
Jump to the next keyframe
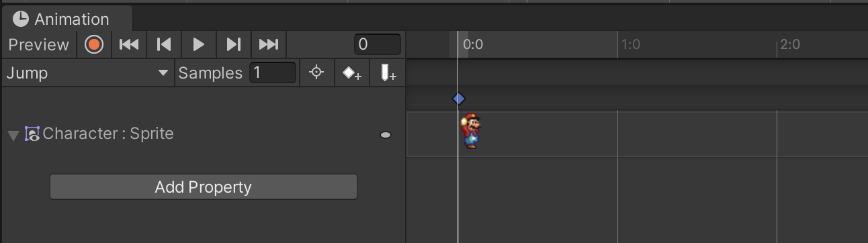click(233, 45)
